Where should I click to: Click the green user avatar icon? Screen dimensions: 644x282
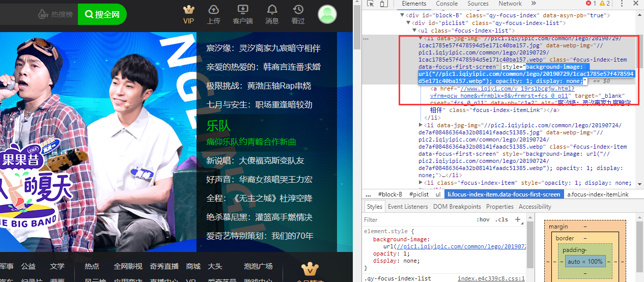point(327,14)
